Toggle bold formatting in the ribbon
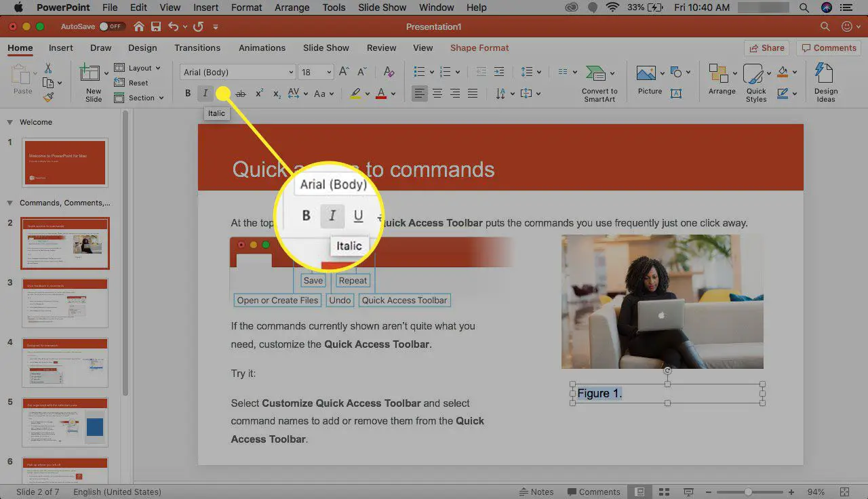Viewport: 868px width, 499px height. pyautogui.click(x=188, y=93)
